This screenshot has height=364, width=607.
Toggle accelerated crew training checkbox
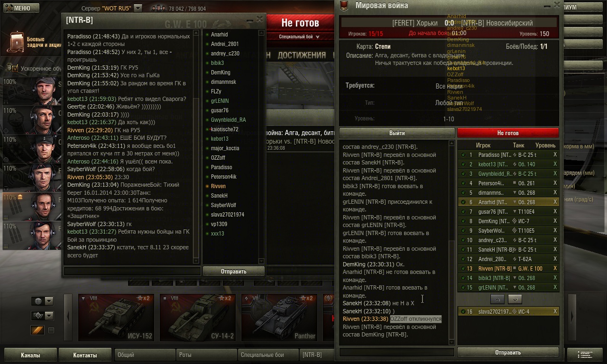[x=14, y=68]
